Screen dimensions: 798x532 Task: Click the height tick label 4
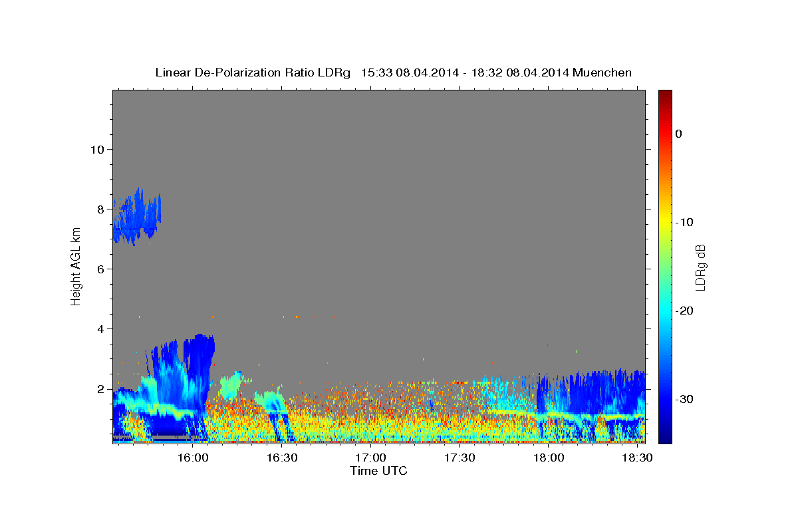point(101,329)
